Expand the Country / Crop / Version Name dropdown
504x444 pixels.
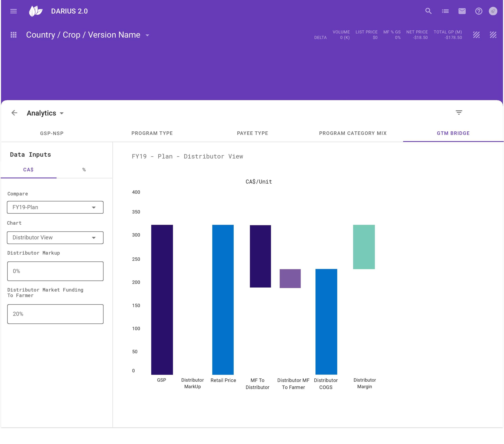(x=147, y=35)
